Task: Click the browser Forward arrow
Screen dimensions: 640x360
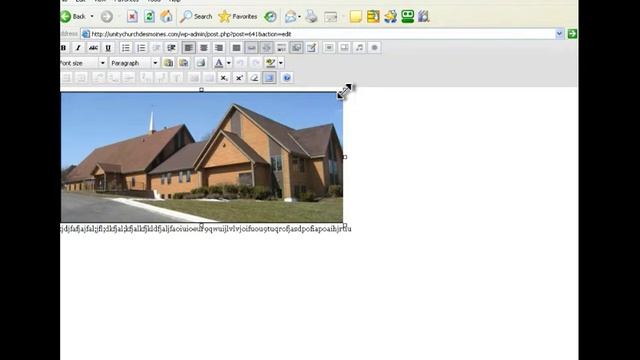Action: [x=107, y=16]
